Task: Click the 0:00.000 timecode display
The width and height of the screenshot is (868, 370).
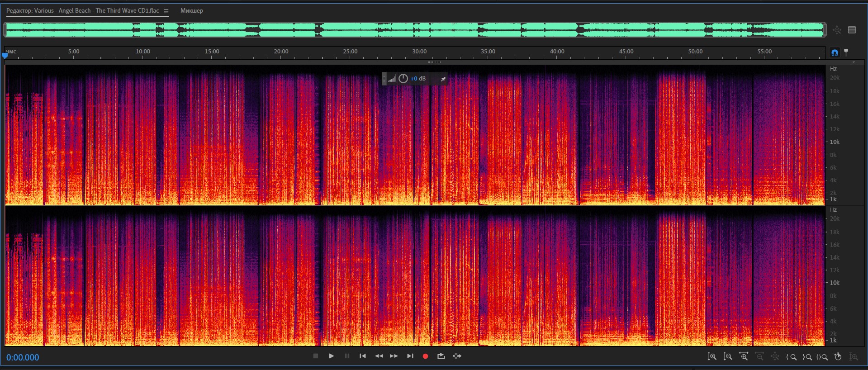Action: [x=23, y=357]
